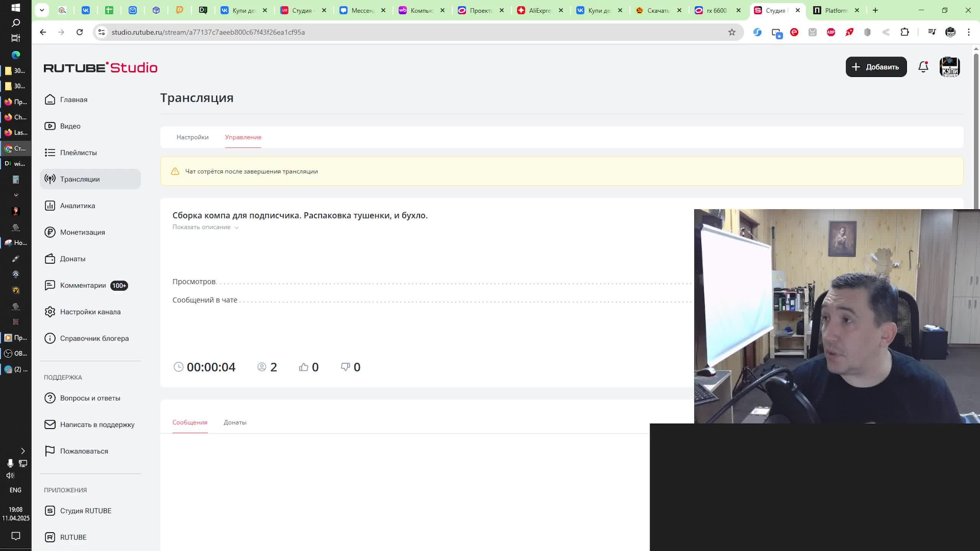980x551 pixels.
Task: Go to Главная in sidebar
Action: point(73,99)
